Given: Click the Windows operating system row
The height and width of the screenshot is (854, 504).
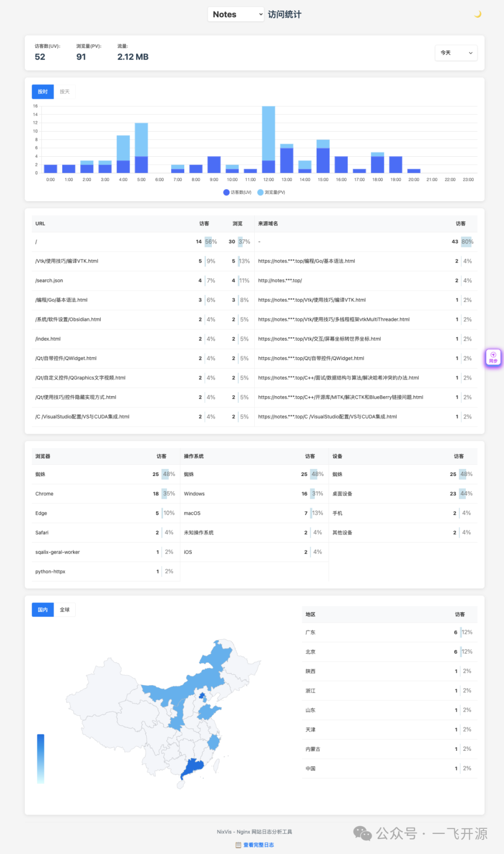Looking at the screenshot, I should pyautogui.click(x=254, y=494).
